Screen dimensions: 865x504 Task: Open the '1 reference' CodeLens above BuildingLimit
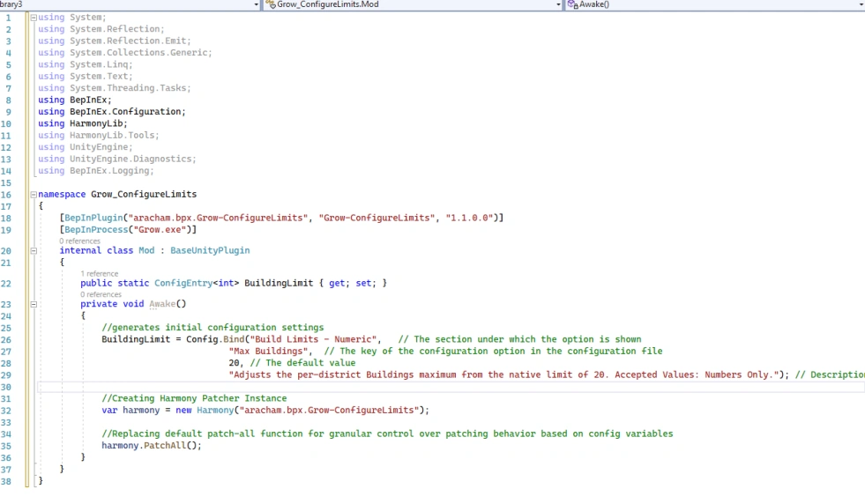point(100,273)
